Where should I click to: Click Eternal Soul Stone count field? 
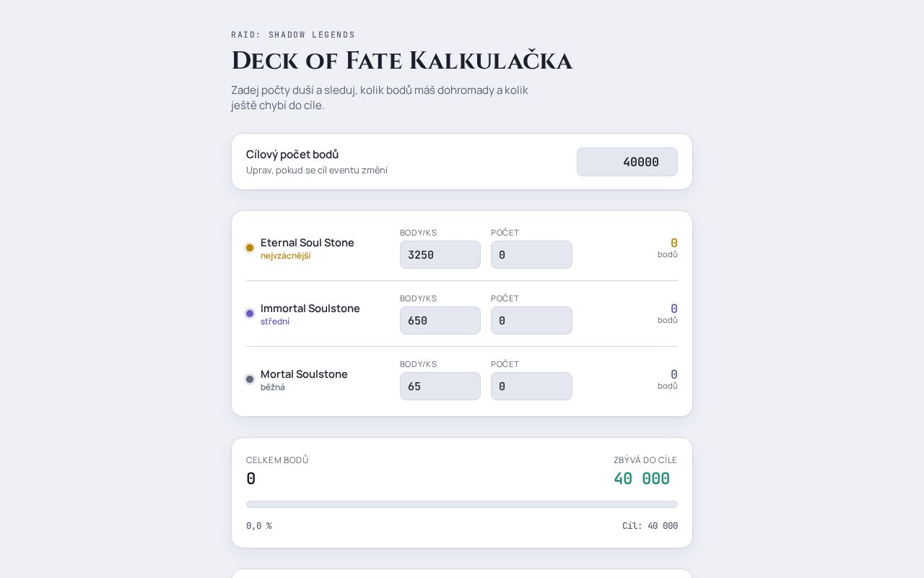click(531, 254)
